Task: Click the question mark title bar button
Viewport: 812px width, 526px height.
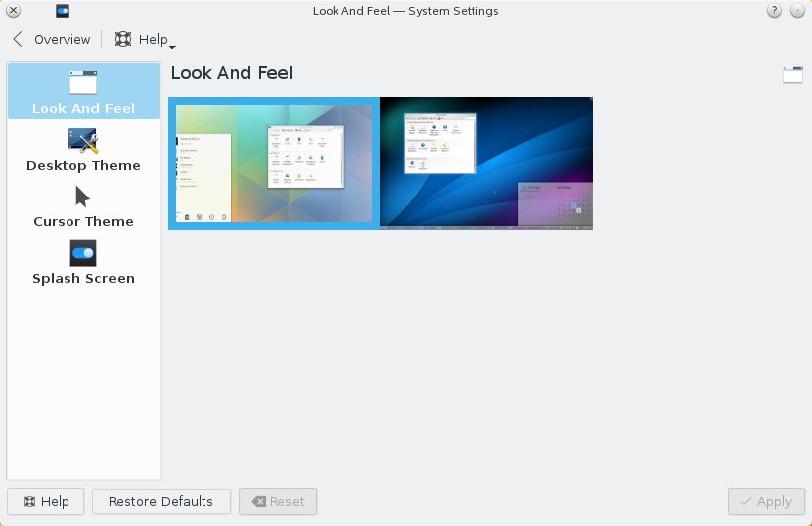Action: (774, 10)
